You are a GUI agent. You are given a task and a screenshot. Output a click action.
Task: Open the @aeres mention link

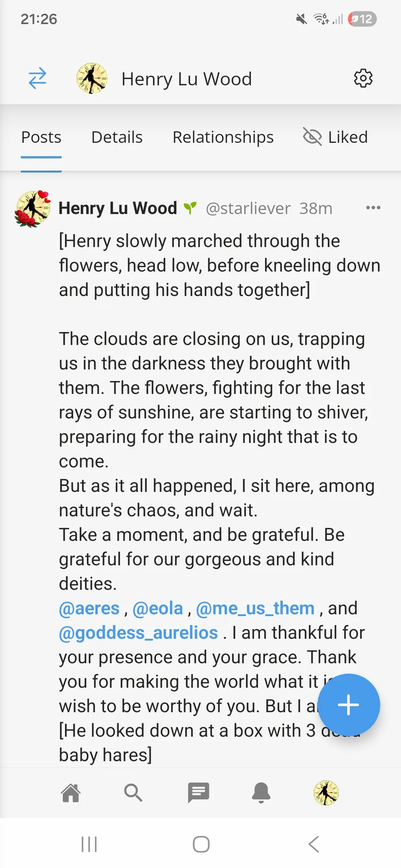click(x=89, y=608)
